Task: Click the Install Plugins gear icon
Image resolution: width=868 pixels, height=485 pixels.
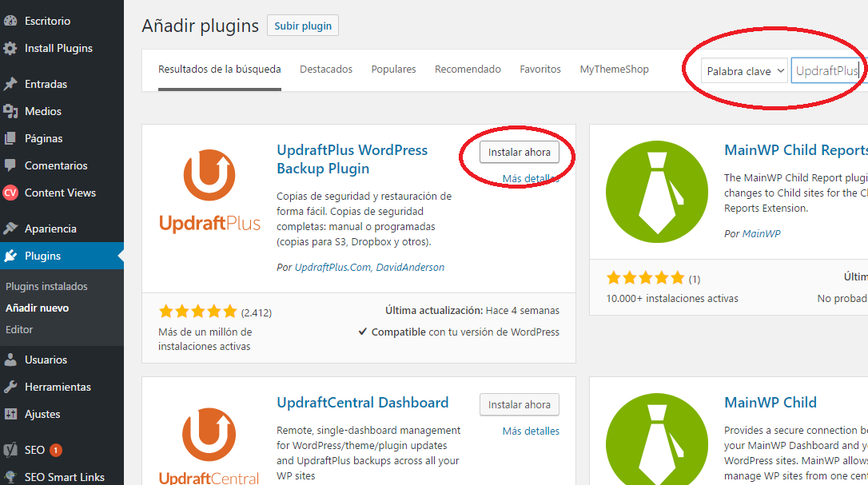Action: [x=10, y=48]
